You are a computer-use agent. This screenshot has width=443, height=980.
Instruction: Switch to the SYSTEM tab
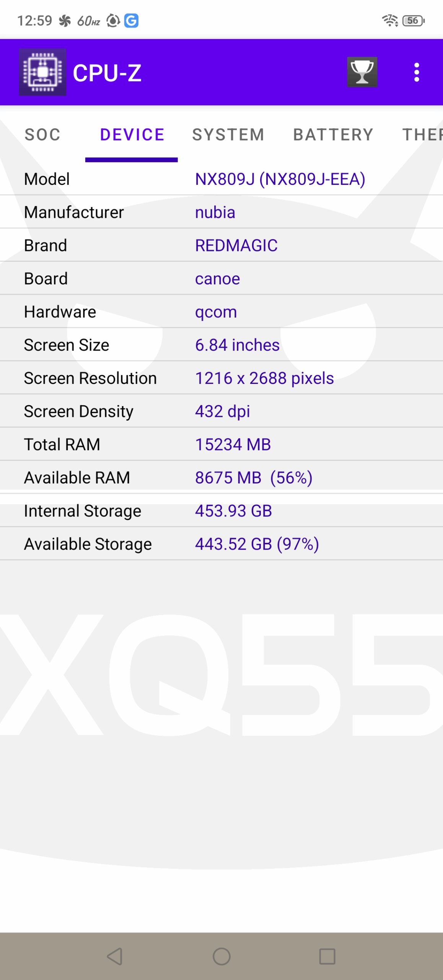[228, 135]
